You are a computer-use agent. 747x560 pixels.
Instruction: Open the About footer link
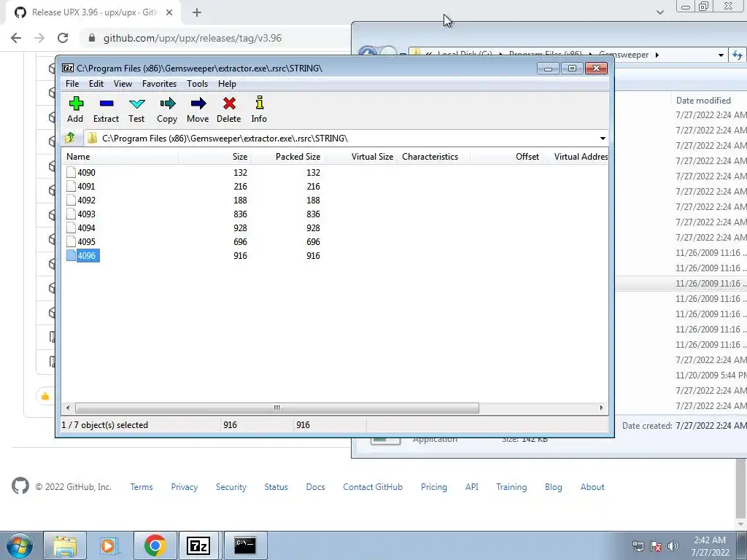click(x=592, y=486)
